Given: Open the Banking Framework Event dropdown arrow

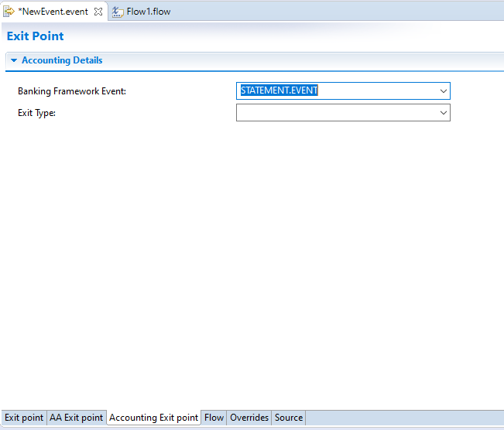Looking at the screenshot, I should (x=444, y=91).
